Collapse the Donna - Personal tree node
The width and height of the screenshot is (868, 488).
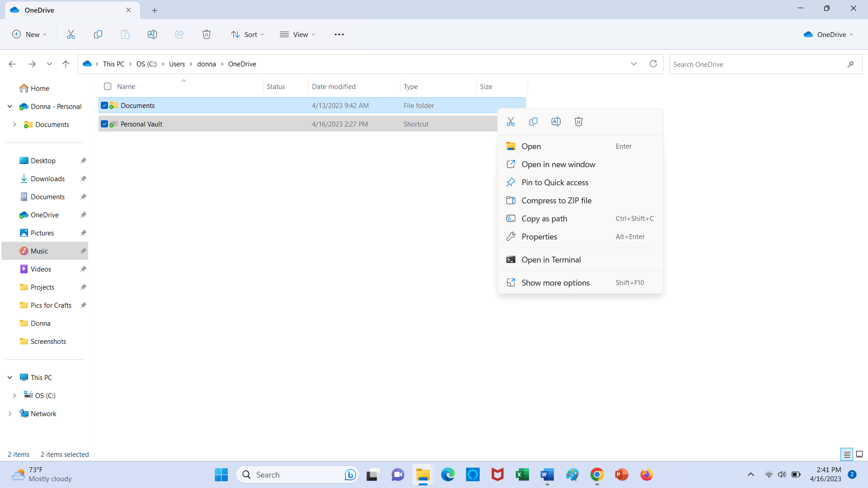[9, 106]
